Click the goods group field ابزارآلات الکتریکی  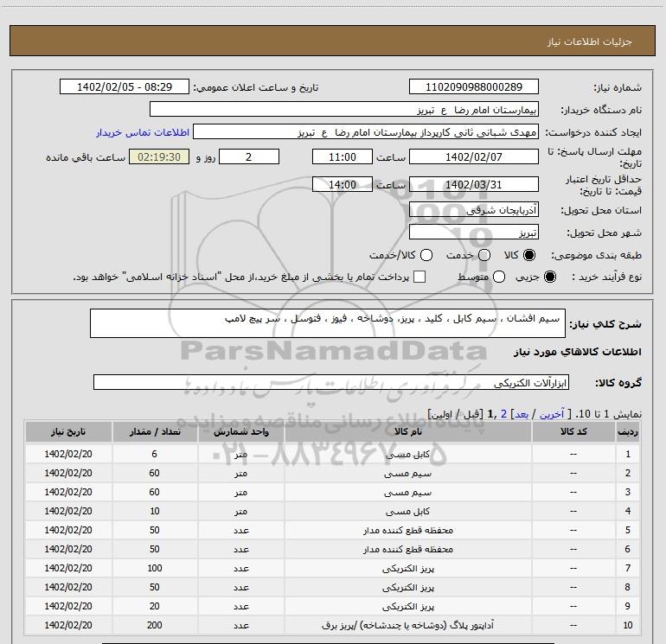[x=331, y=382]
